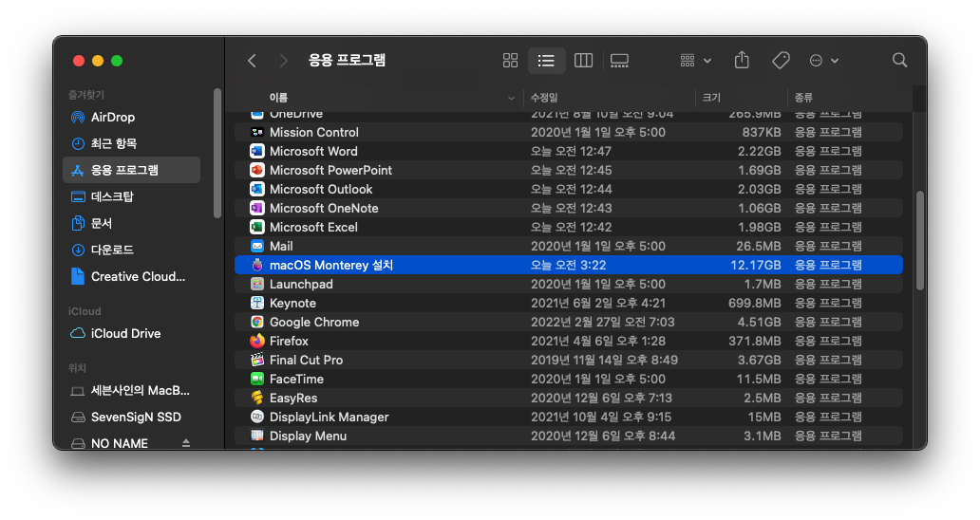This screenshot has height=520, width=980.
Task: Select the Mail app icon
Action: pos(257,246)
